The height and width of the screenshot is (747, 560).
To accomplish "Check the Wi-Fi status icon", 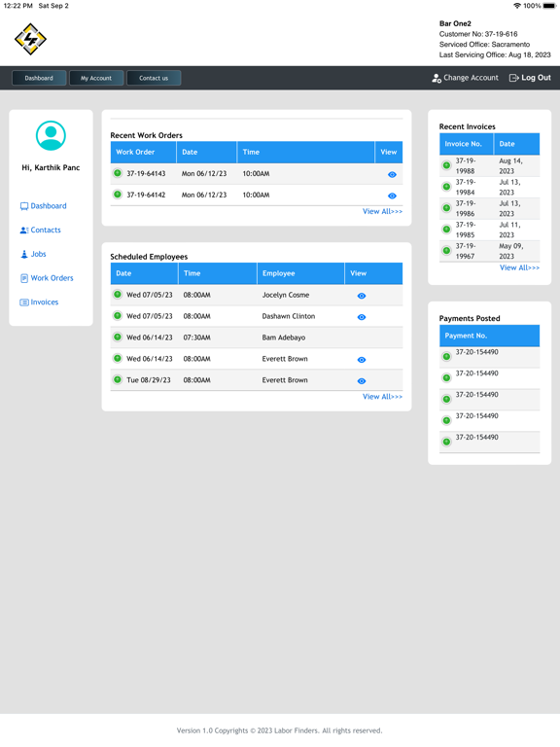I will tap(517, 6).
